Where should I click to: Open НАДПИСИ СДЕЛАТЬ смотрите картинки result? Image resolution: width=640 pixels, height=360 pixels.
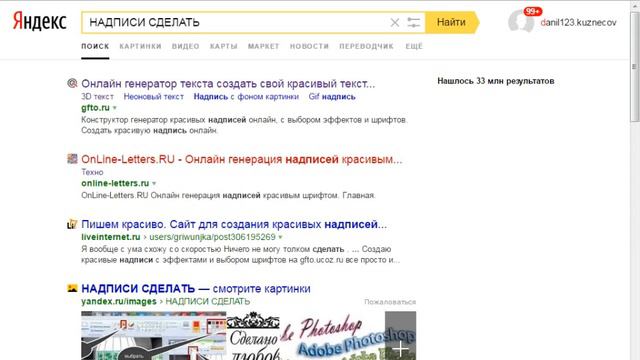196,289
